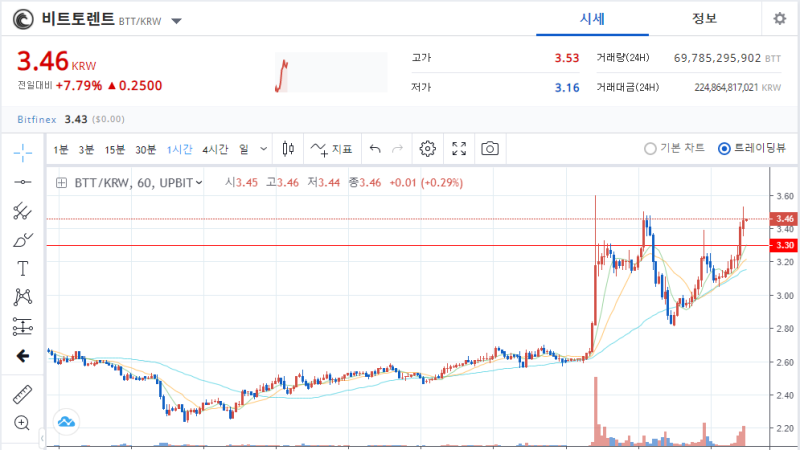800x450 pixels.
Task: Open the pitchfork drawing tool
Action: (x=22, y=211)
